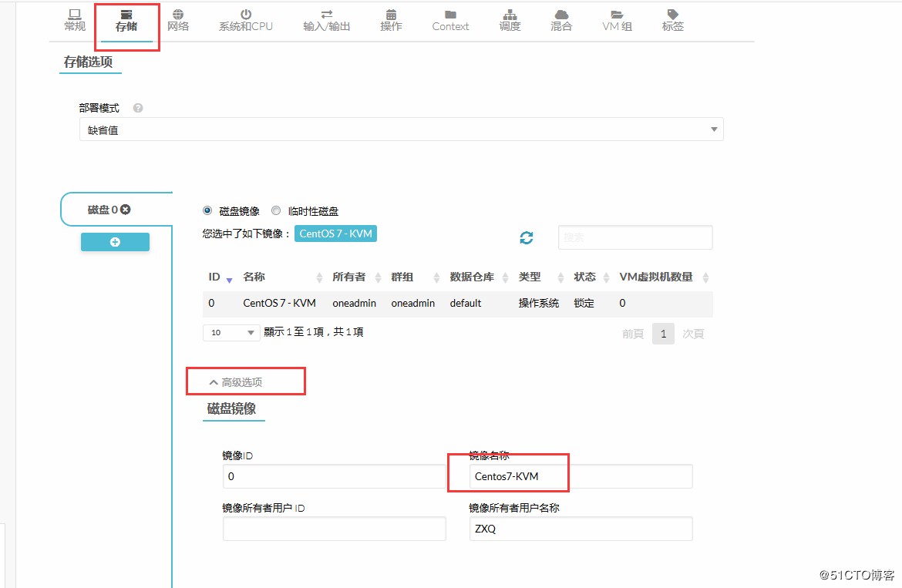Refresh the image list
Screen dimensions: 902x588
pos(527,237)
